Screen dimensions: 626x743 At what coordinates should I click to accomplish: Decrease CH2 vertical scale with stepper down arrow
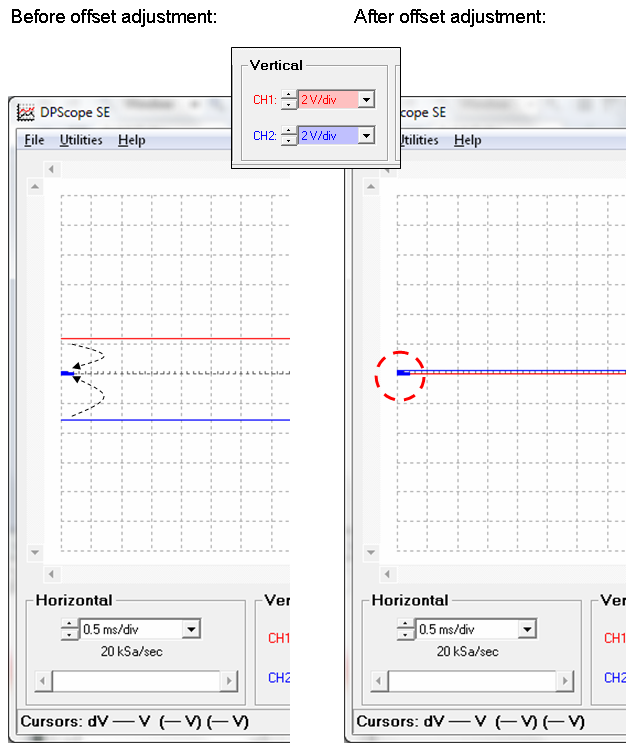289,140
